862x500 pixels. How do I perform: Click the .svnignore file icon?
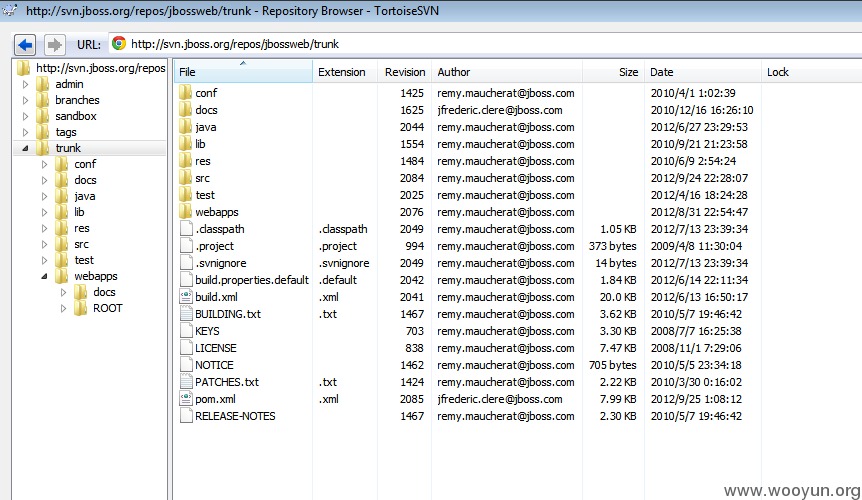(x=186, y=263)
